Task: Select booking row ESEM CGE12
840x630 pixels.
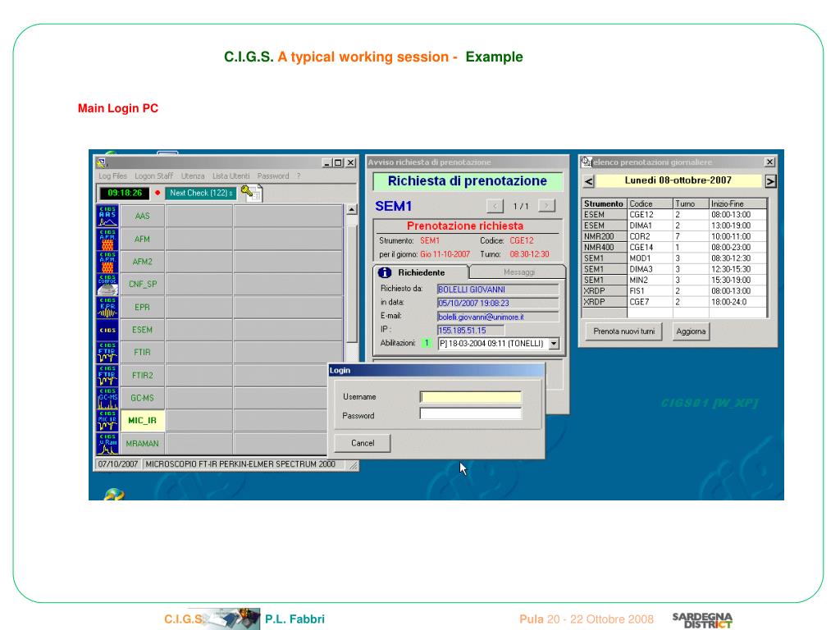Action: point(674,214)
